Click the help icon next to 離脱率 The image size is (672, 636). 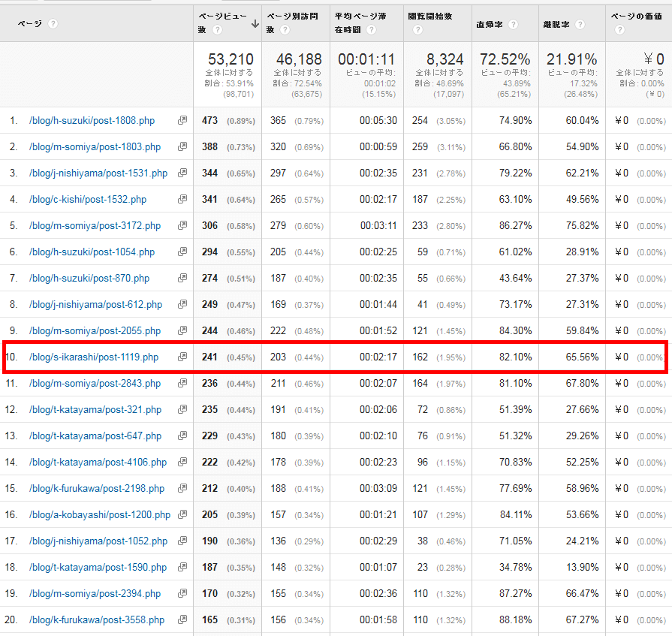(x=581, y=24)
